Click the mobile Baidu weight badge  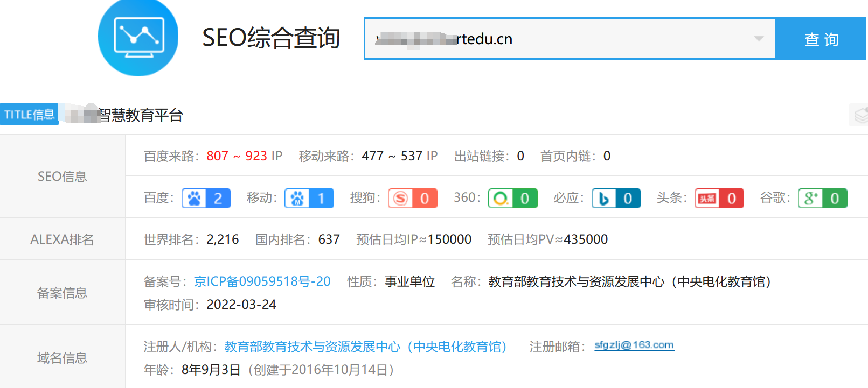pos(309,199)
